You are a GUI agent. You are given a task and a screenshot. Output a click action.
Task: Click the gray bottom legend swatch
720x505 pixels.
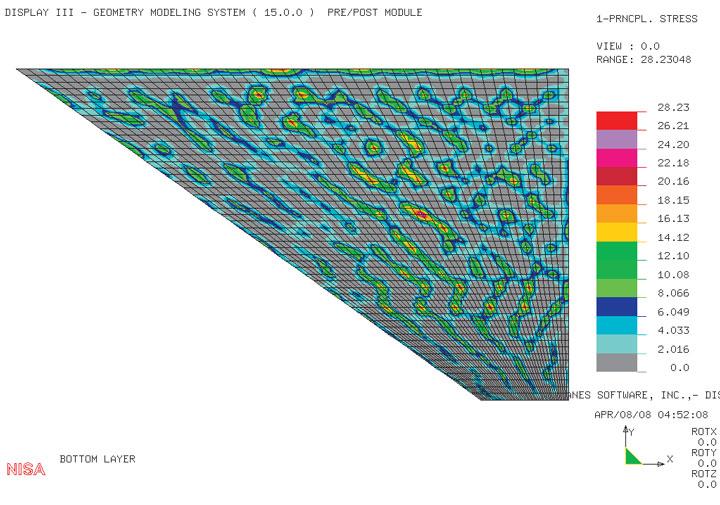(x=616, y=361)
